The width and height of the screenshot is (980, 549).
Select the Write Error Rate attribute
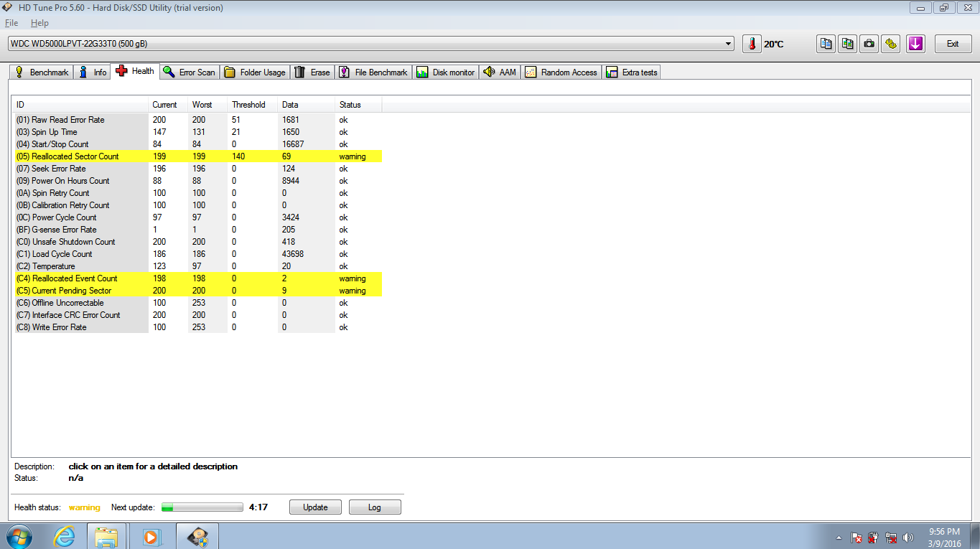click(x=197, y=327)
